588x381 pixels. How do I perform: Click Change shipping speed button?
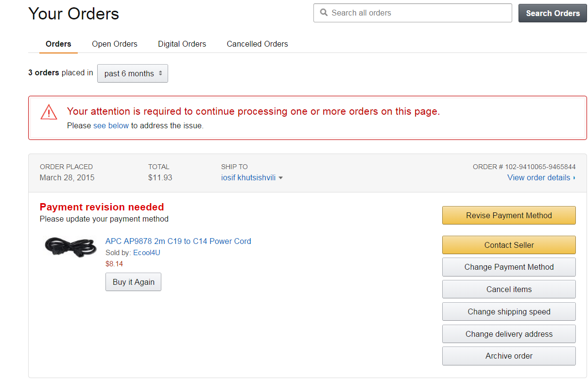tap(509, 312)
